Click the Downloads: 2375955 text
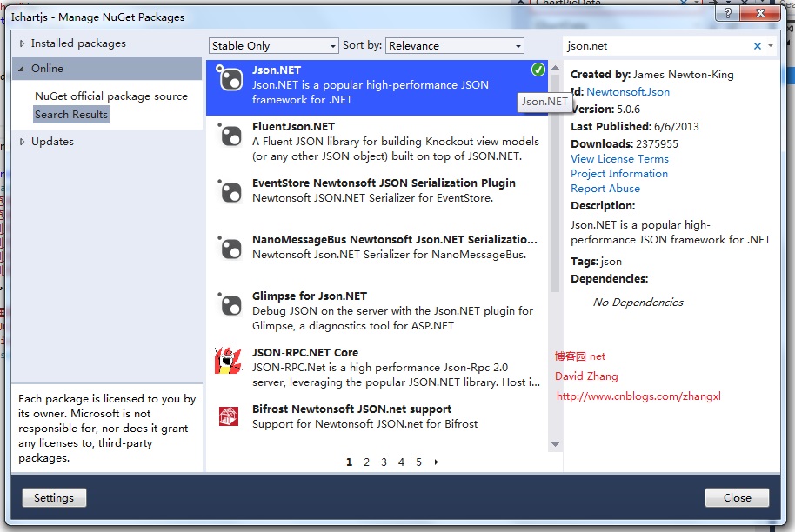Screen dimensions: 795x532 click(x=625, y=144)
